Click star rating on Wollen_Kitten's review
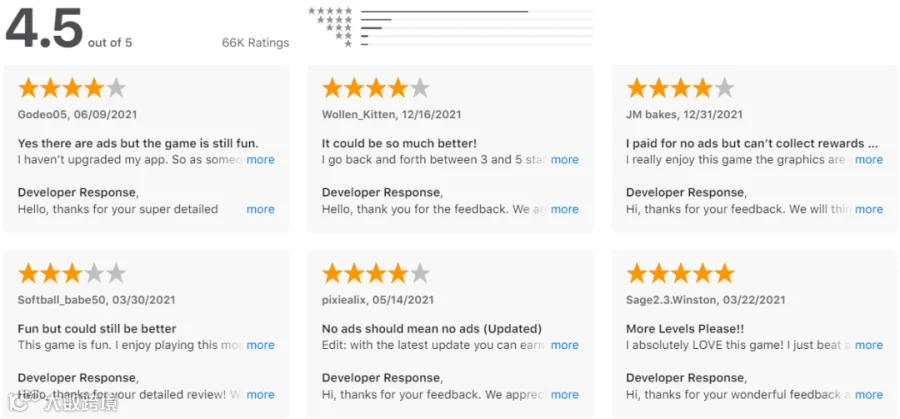The height and width of the screenshot is (419, 900). [x=376, y=88]
